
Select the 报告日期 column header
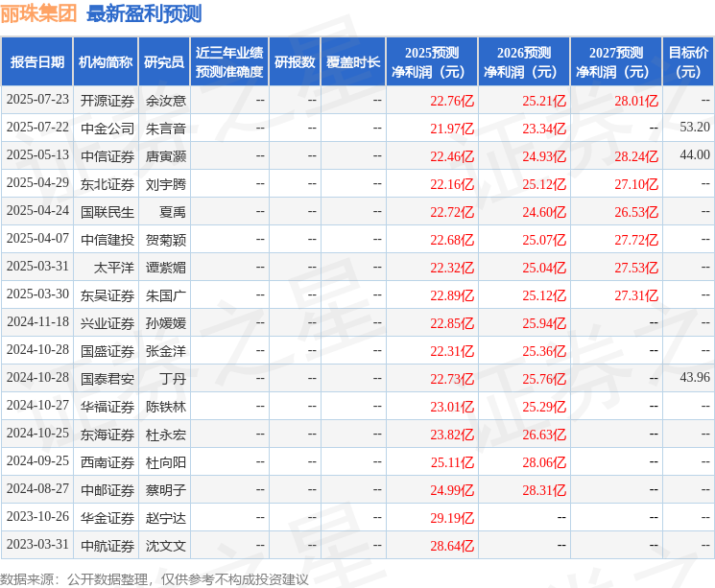point(36,62)
